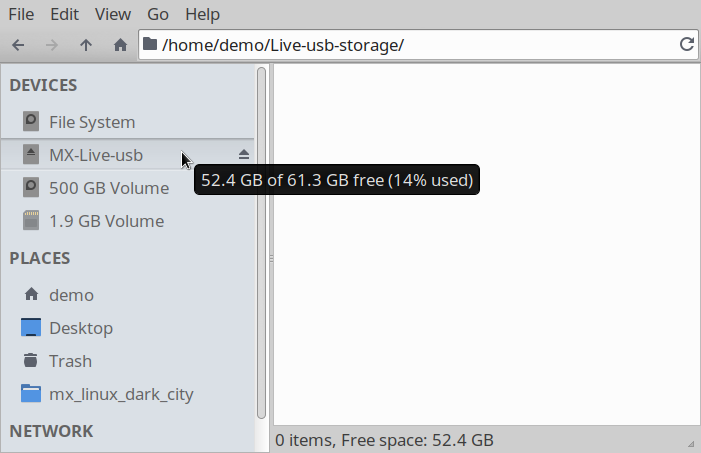Open the Edit menu
Viewport: 701px width, 453px height.
pos(64,14)
